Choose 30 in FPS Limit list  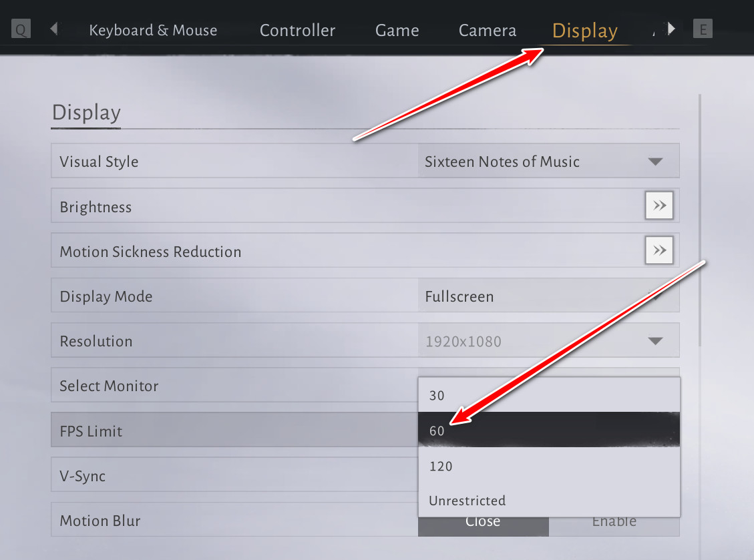(x=548, y=395)
